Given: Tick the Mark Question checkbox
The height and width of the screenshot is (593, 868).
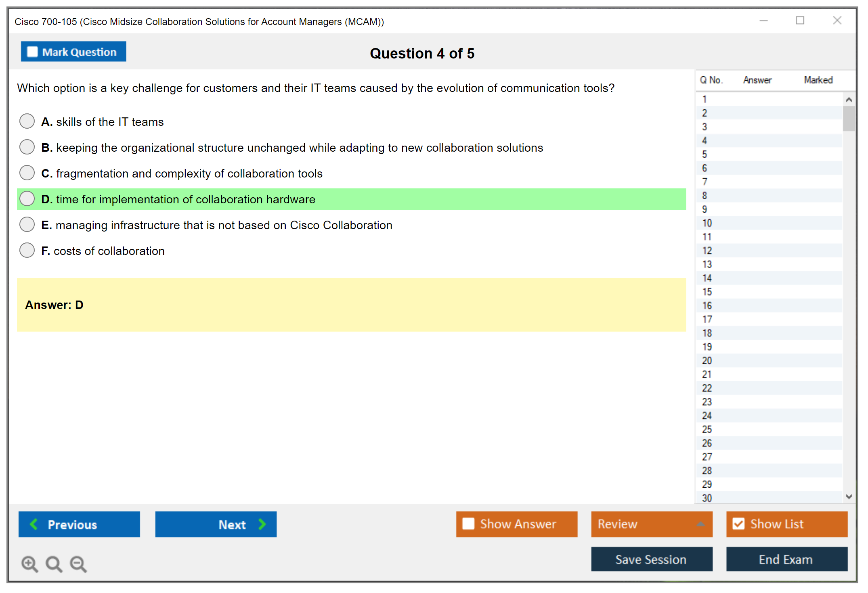Looking at the screenshot, I should [32, 52].
